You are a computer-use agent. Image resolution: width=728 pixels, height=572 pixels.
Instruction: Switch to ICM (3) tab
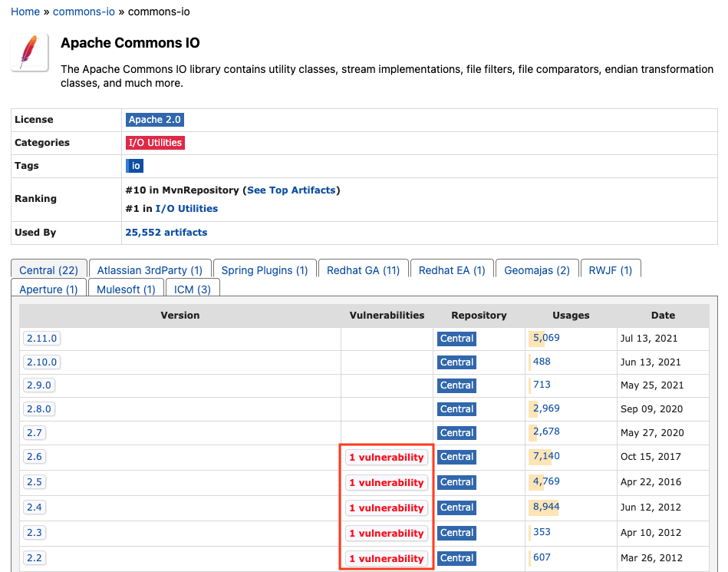click(x=193, y=289)
